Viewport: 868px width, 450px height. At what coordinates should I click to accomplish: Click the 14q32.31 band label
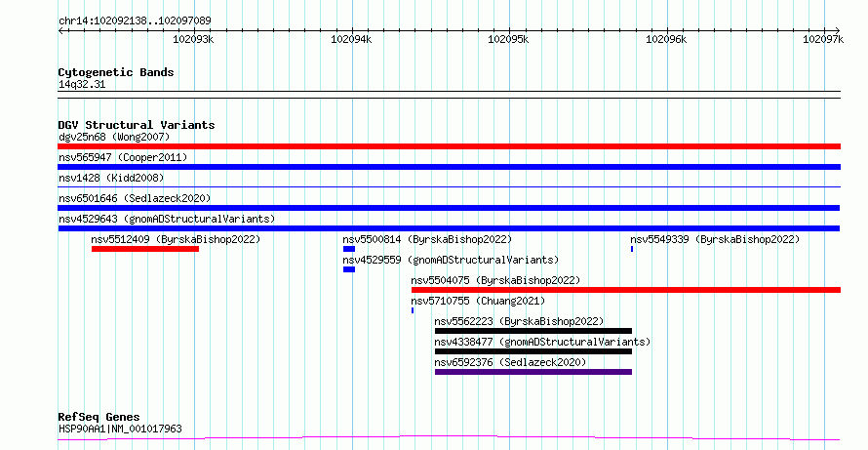82,84
